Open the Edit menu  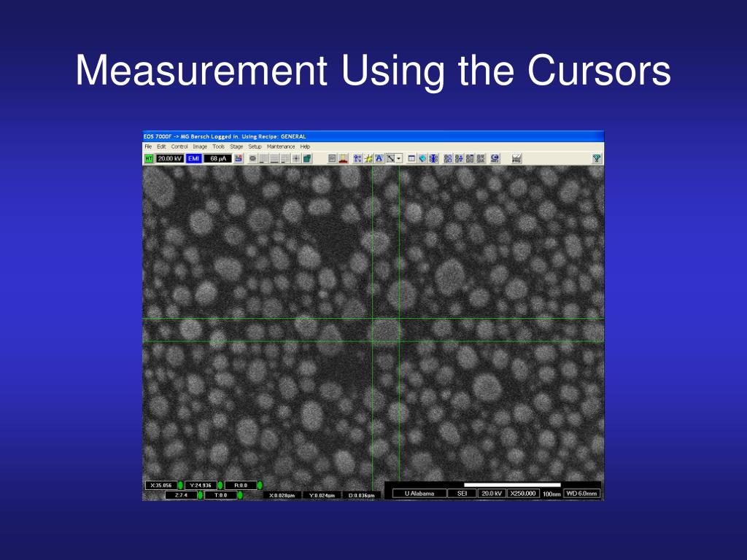pos(161,147)
